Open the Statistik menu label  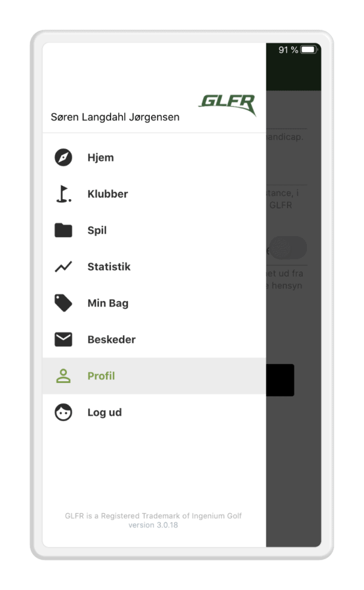pyautogui.click(x=109, y=267)
